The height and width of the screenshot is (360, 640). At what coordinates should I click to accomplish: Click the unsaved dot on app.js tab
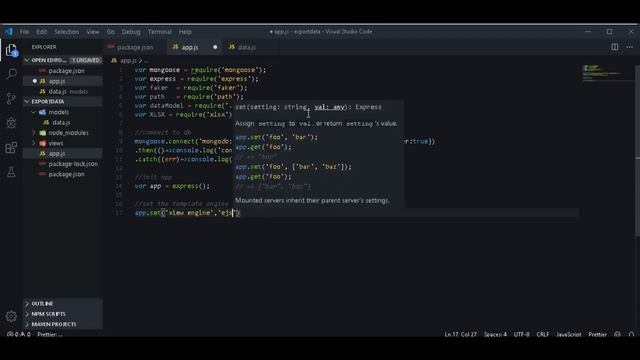click(x=215, y=47)
